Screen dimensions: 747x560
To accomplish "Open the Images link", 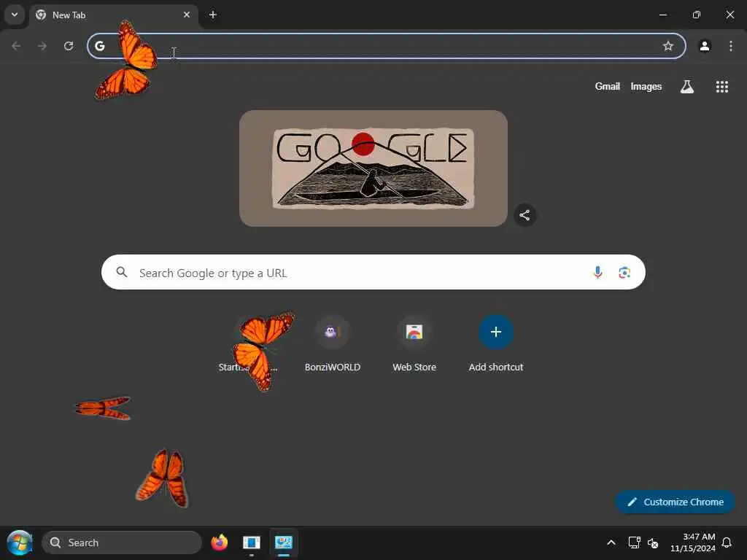I will [x=646, y=87].
